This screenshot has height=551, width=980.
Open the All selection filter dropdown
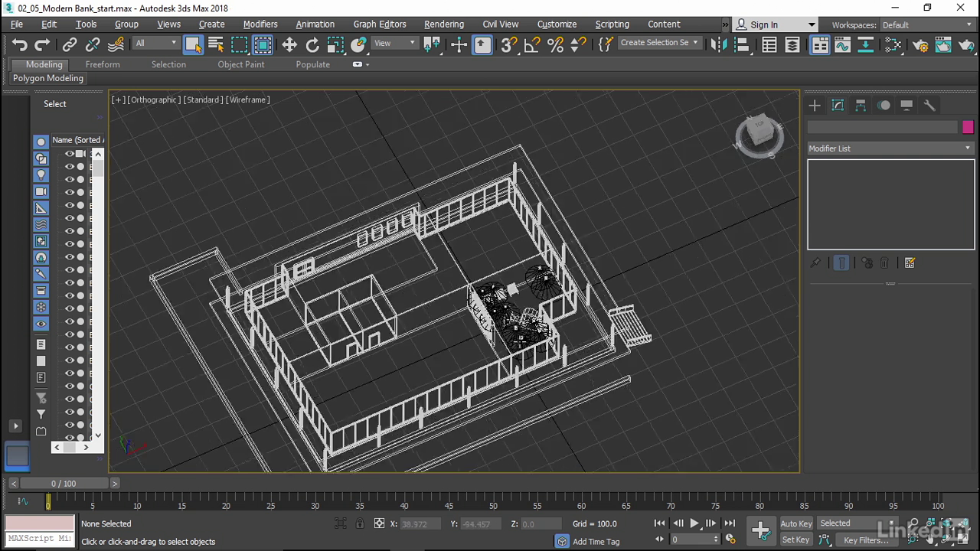point(156,43)
